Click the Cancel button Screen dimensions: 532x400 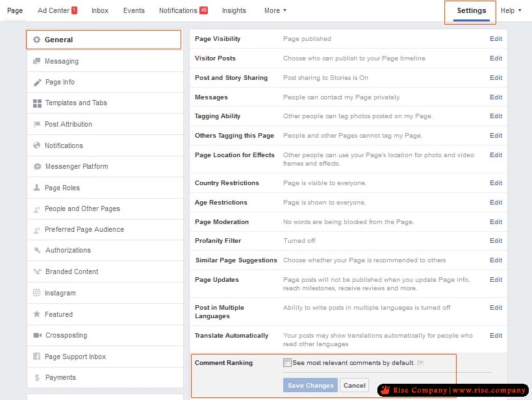coord(354,386)
